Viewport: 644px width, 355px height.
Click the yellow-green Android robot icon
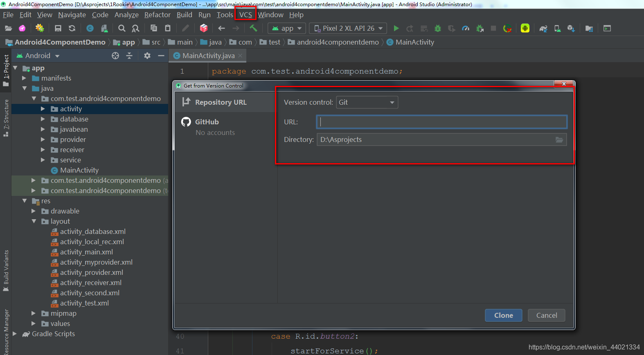(525, 28)
